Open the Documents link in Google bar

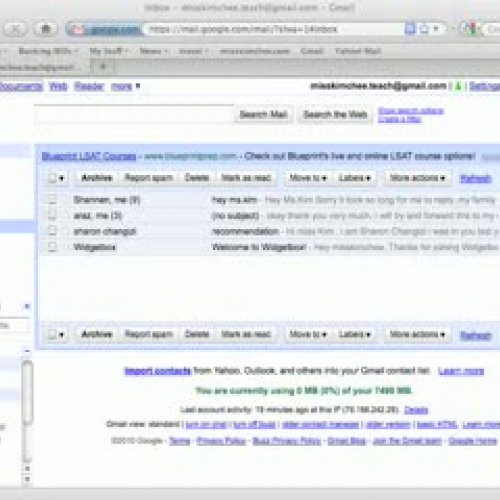[x=21, y=86]
